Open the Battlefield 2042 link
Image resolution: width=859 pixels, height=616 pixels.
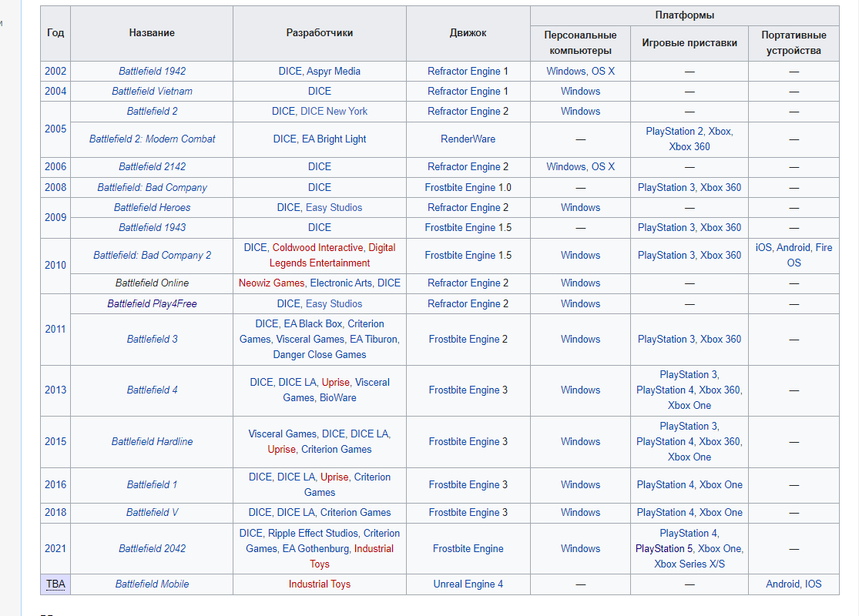pyautogui.click(x=152, y=549)
